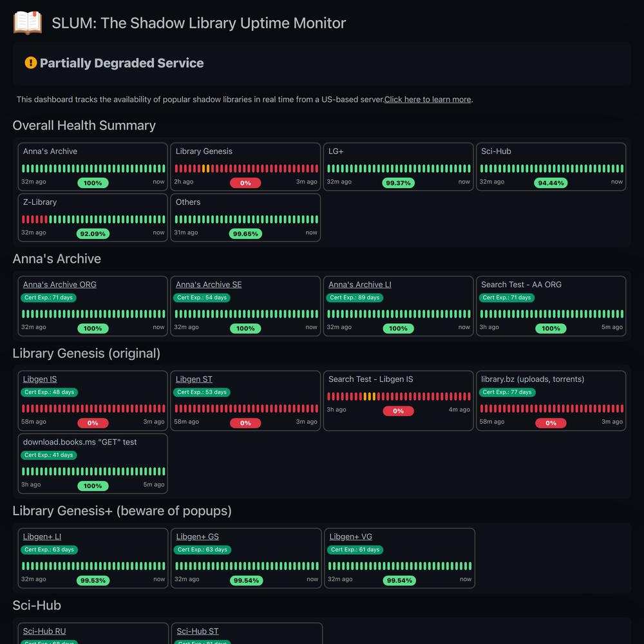Click the Z-Library heartbeat bar
Viewport: 644px width, 644px height.
pos(93,220)
